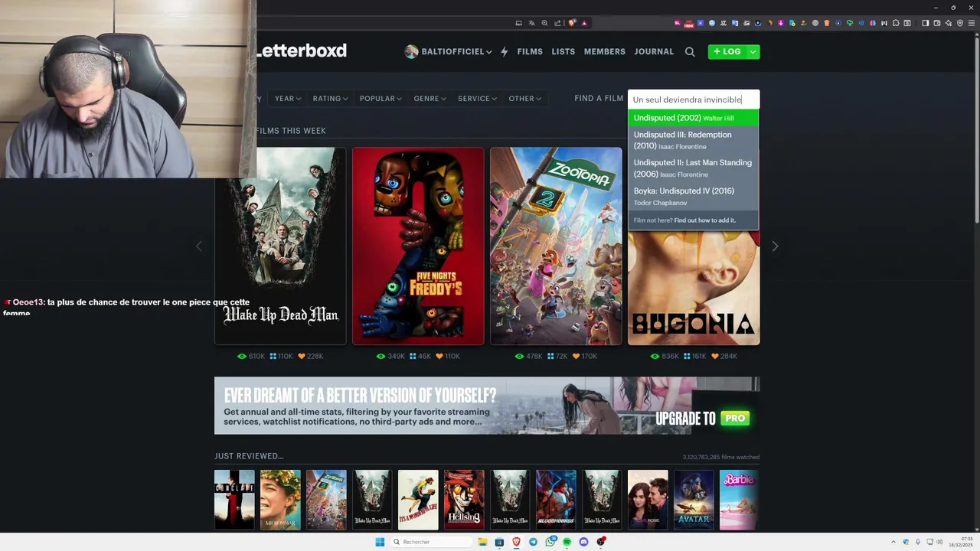Open the Zootopia 2 poster
980x551 pixels.
click(x=556, y=246)
